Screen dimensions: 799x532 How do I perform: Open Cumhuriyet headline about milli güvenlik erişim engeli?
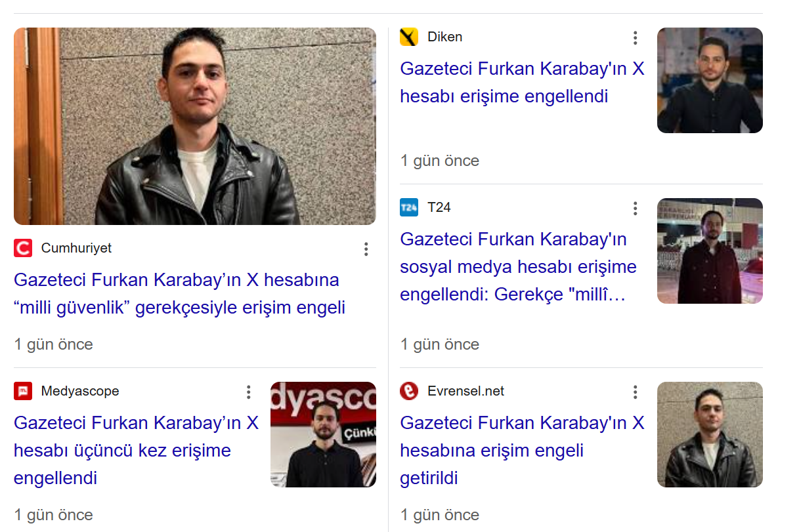[179, 293]
